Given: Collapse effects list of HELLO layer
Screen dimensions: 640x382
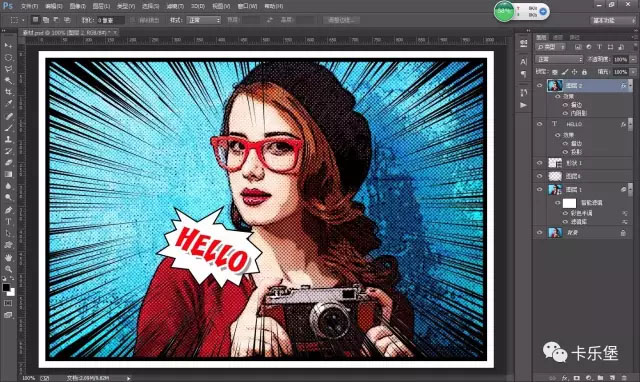Looking at the screenshot, I should (x=631, y=124).
